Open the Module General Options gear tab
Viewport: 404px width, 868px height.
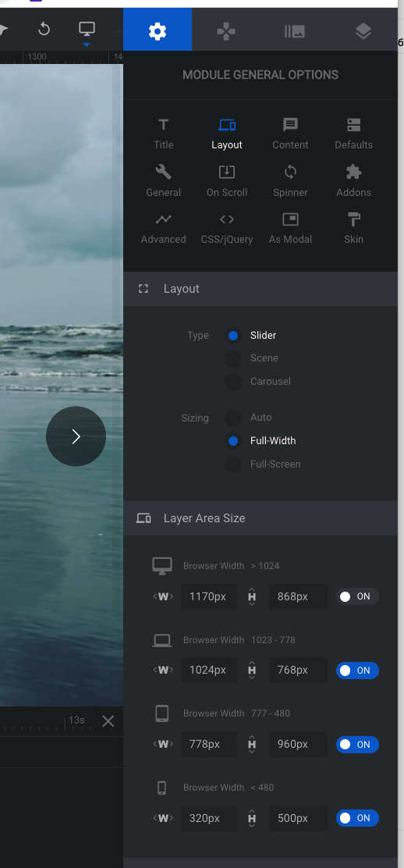(158, 31)
